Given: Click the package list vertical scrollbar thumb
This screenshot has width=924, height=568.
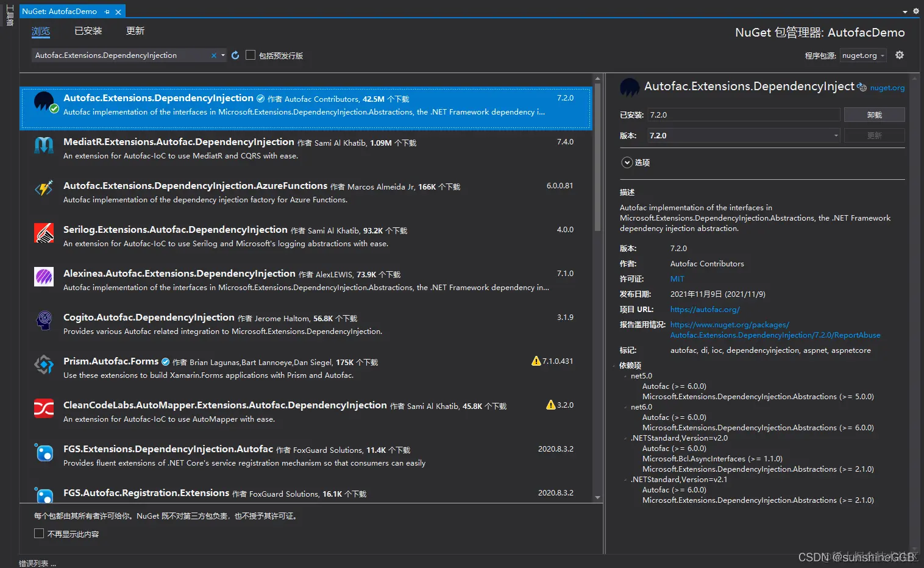Looking at the screenshot, I should [597, 158].
